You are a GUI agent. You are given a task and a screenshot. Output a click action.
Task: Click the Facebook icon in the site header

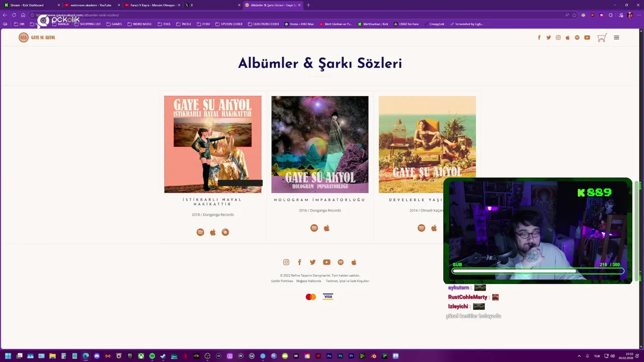(x=539, y=38)
